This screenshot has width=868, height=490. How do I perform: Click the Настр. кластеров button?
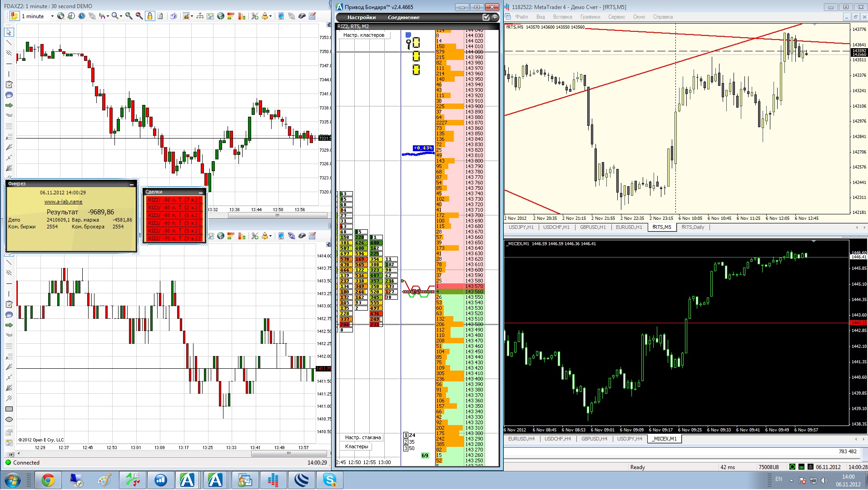point(364,35)
